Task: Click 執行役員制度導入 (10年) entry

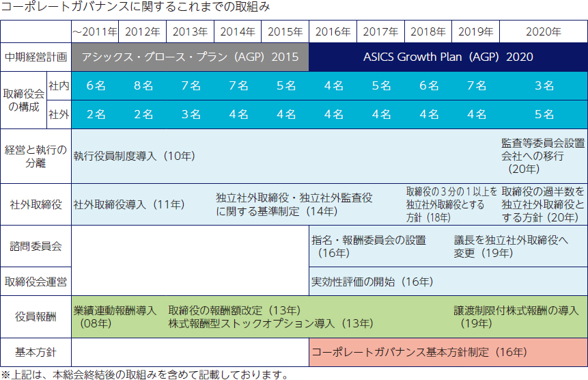Action: [135, 156]
